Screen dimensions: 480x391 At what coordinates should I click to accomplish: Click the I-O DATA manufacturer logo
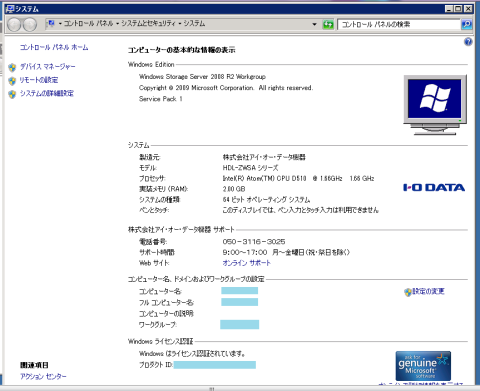tap(434, 187)
